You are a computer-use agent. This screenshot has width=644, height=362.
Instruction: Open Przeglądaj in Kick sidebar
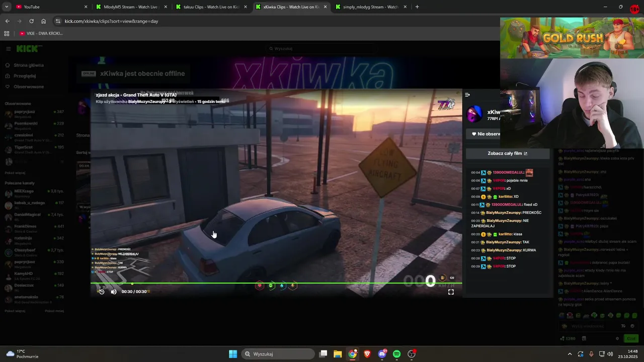coord(25,76)
